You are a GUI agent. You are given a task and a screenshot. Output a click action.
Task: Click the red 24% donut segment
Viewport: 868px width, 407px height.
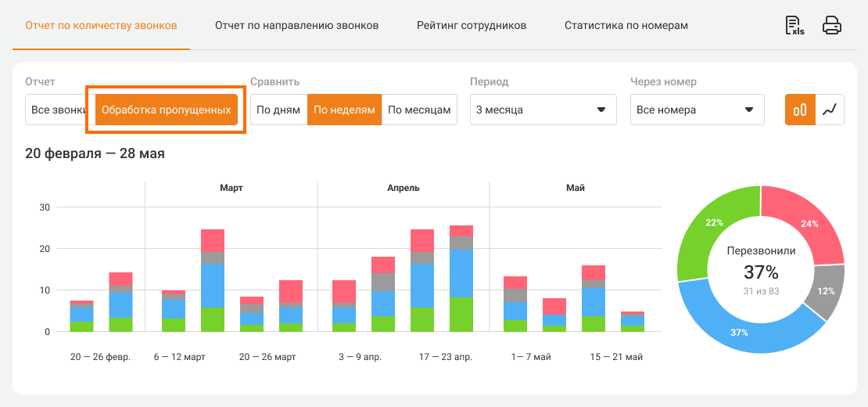point(809,223)
